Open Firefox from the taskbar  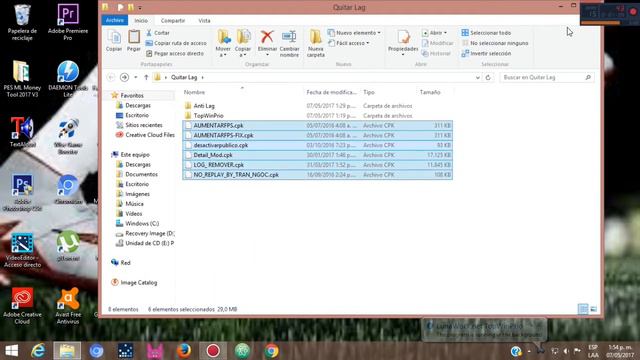click(184, 351)
